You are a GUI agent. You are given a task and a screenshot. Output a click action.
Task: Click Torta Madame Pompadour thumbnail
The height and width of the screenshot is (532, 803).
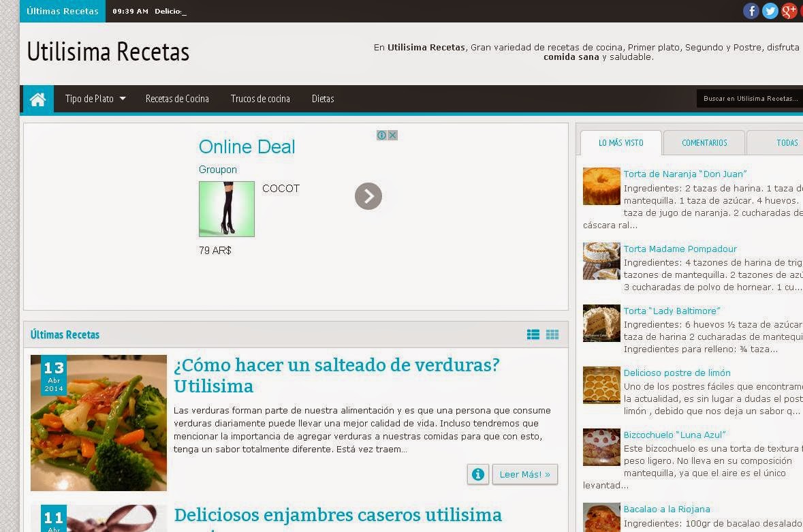tap(601, 261)
